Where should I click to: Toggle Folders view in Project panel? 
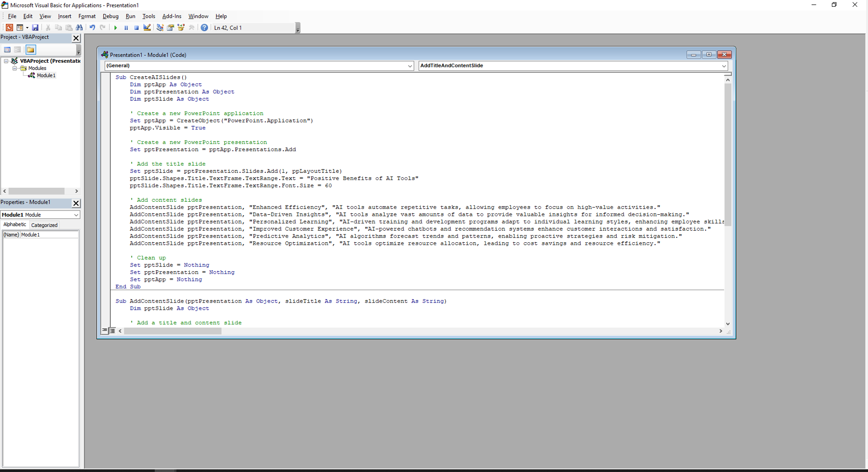(30, 50)
